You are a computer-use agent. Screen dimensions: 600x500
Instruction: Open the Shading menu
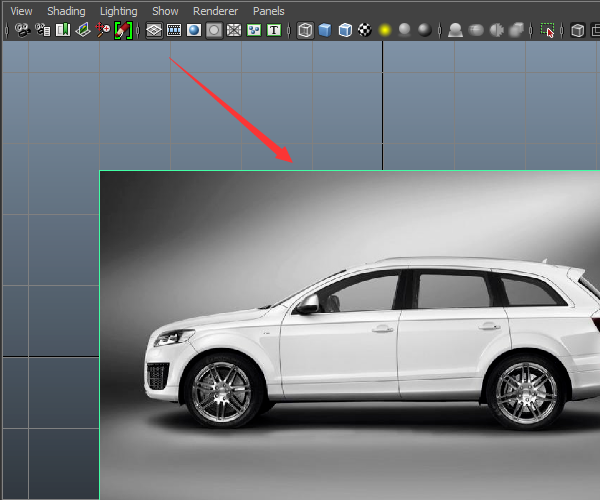[66, 11]
